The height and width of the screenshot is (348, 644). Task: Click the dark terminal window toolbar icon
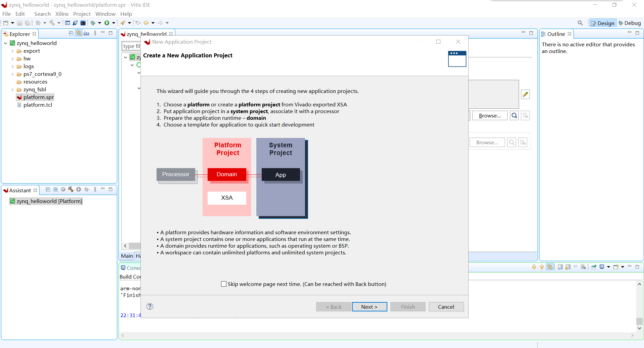(x=83, y=23)
